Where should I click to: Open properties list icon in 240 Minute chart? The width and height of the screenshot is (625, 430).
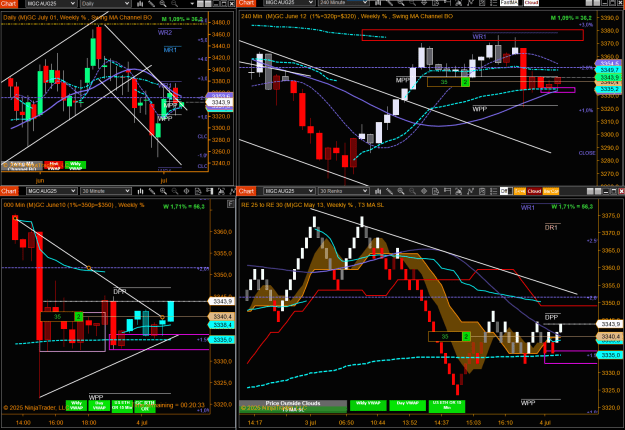[x=493, y=3]
